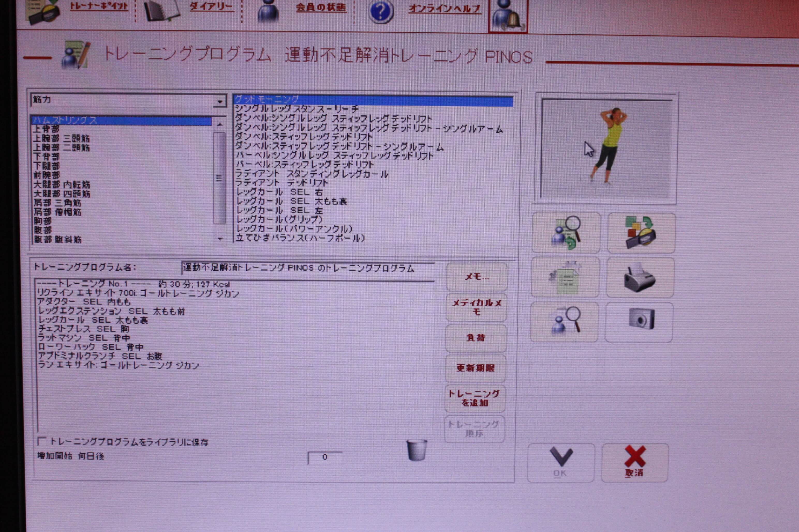This screenshot has height=532, width=799.
Task: Click the camera snapshot icon button
Action: pyautogui.click(x=639, y=322)
